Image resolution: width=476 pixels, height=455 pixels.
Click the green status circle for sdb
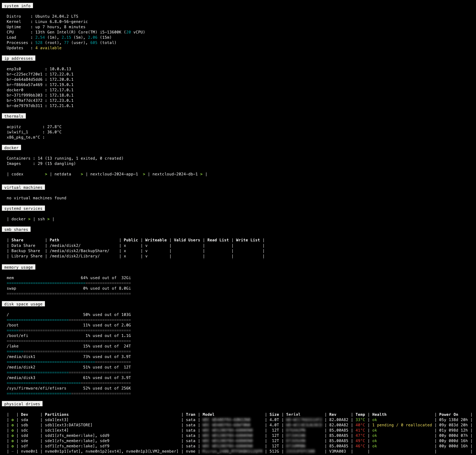(13, 425)
